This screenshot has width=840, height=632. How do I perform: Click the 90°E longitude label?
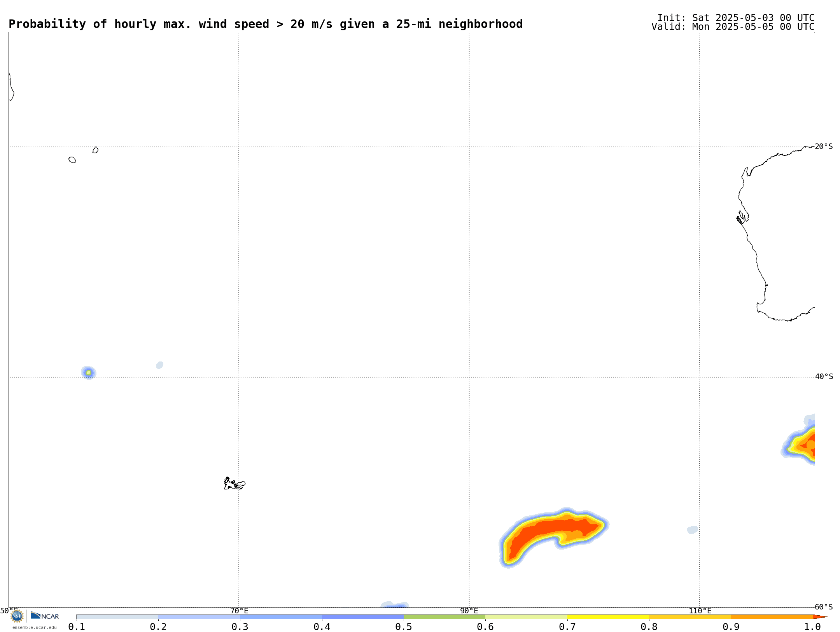pos(469,611)
